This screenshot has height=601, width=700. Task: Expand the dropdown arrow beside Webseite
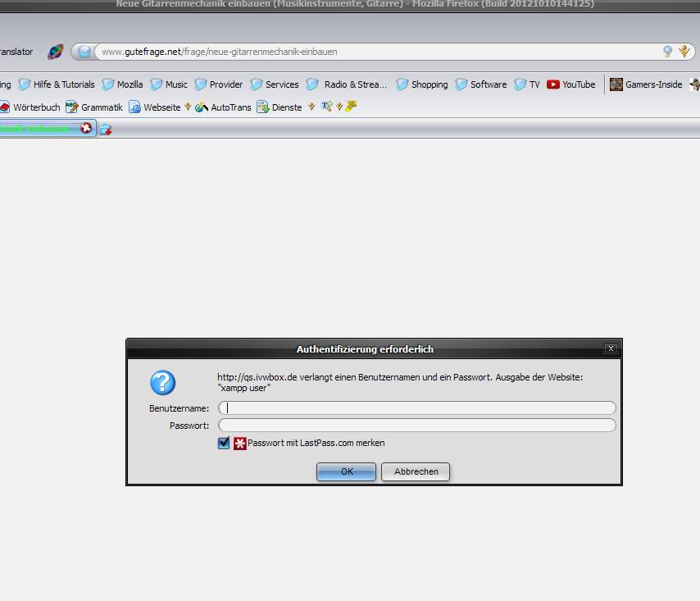tap(187, 107)
